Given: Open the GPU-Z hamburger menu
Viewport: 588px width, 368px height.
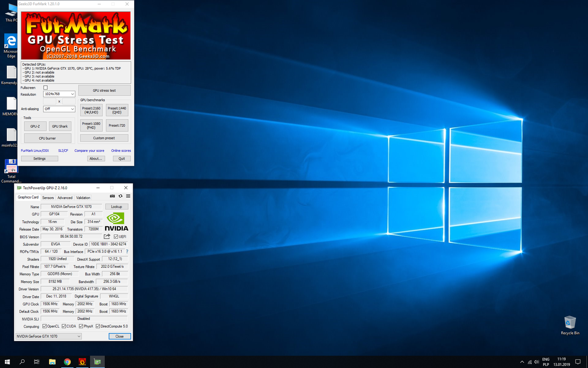Looking at the screenshot, I should tap(128, 196).
